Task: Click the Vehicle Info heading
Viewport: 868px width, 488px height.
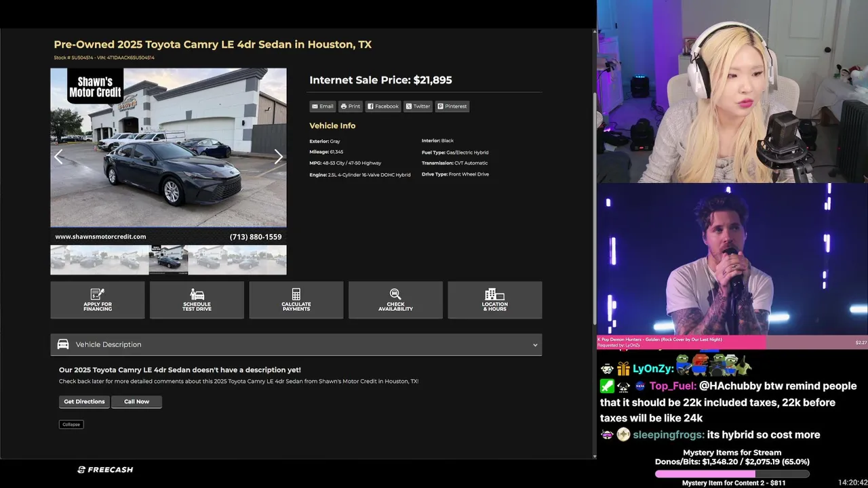Action: pos(332,125)
